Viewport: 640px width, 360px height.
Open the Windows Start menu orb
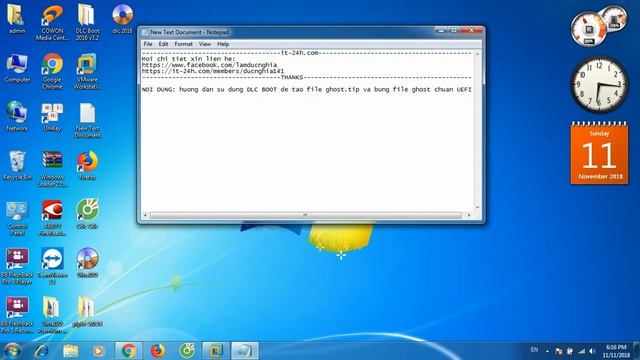[11, 351]
